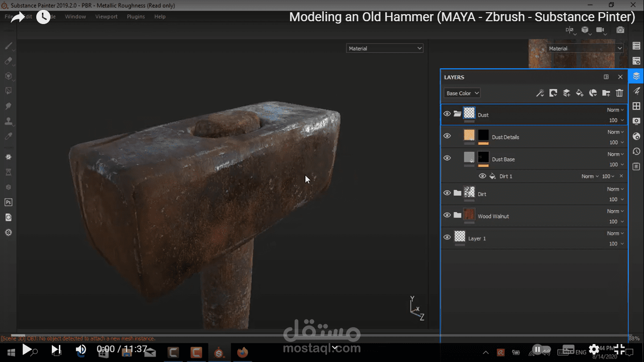Open opacity 100 dropdown of Dust Base
Viewport: 644px width, 362px height.
coord(617,165)
